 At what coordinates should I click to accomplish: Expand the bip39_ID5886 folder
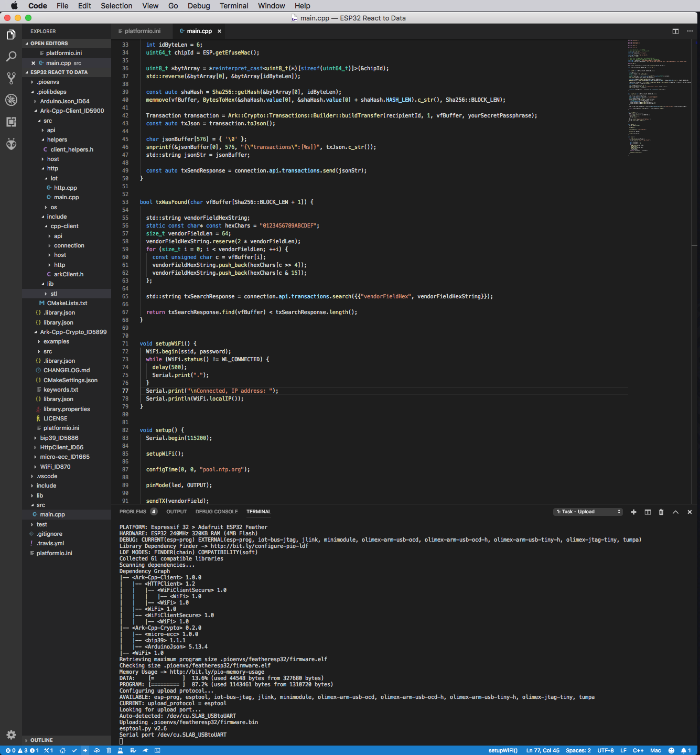point(59,438)
